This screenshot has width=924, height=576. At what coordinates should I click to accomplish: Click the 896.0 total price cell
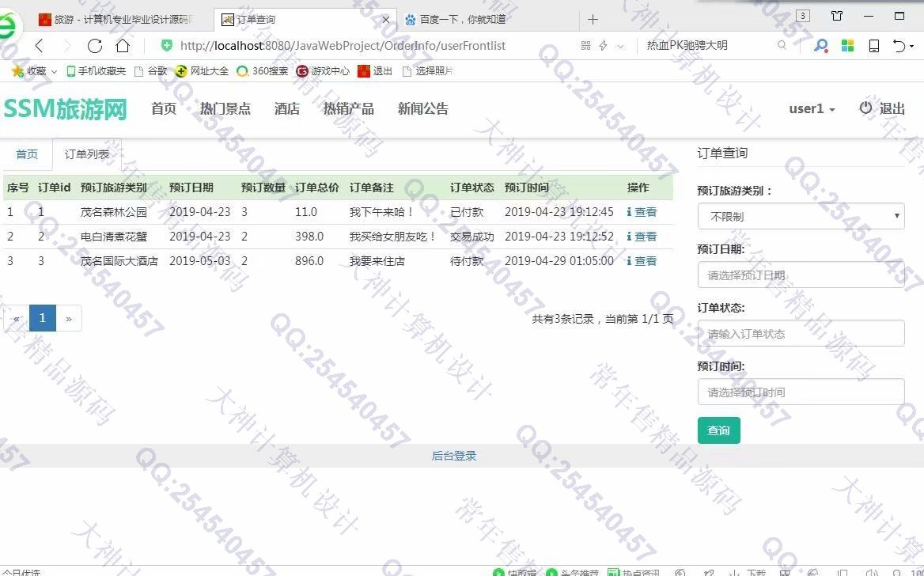coord(309,260)
